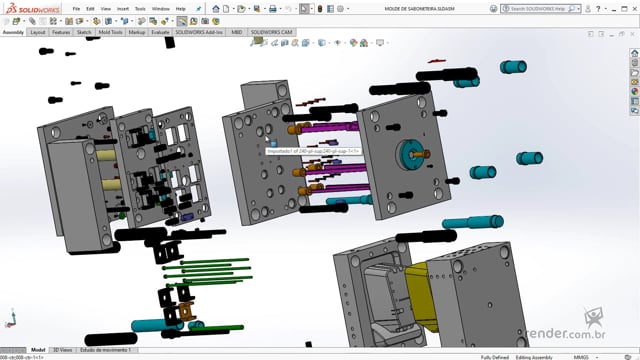Open the MMGS unit system dropdown
This screenshot has width=640, height=360.
585,357
